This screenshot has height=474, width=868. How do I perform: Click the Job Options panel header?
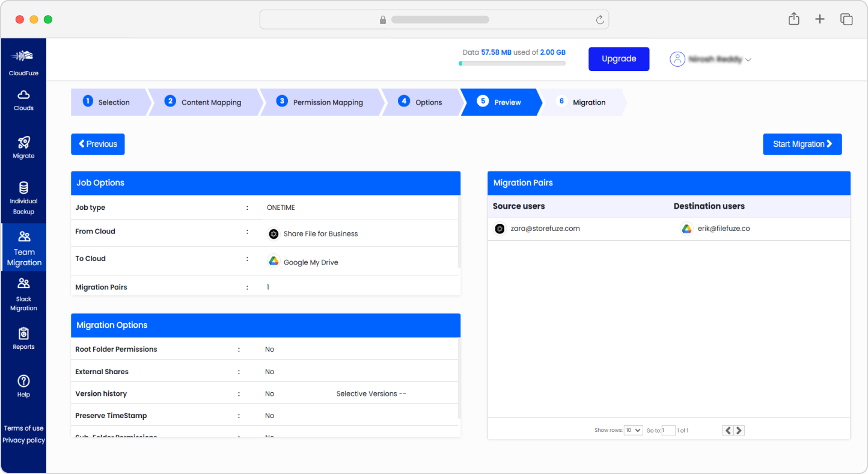pos(266,183)
